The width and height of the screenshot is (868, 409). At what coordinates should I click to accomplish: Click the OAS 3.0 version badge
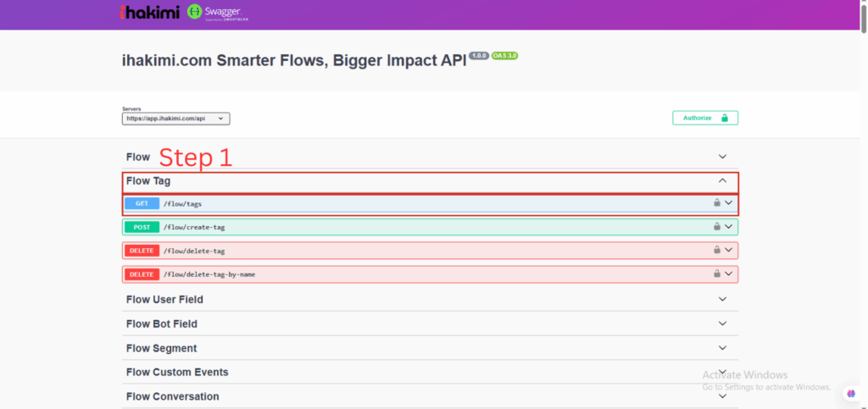tap(504, 56)
